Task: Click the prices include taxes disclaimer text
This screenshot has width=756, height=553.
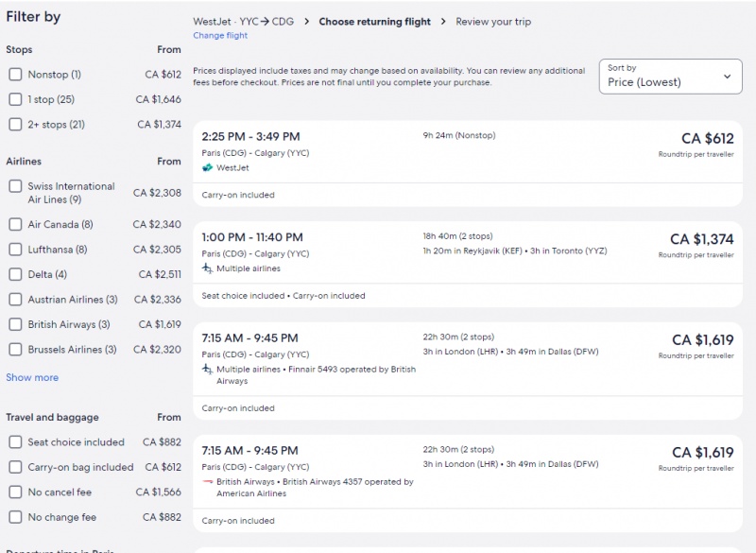Action: point(389,77)
